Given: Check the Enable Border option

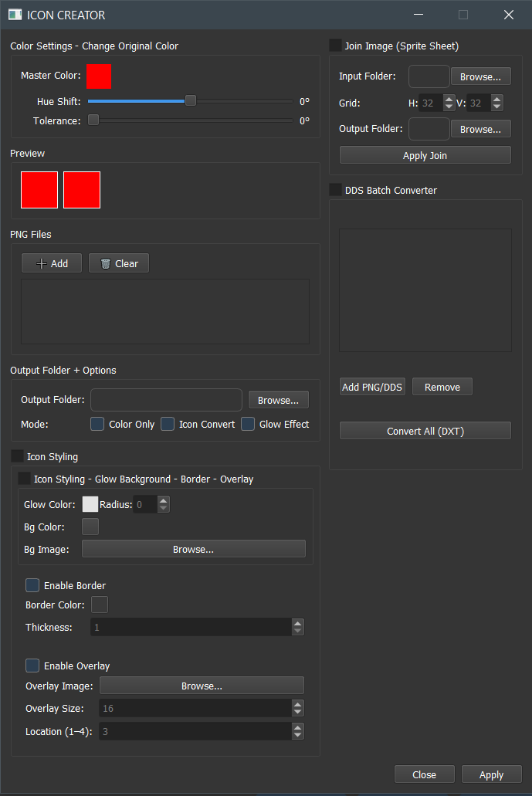Looking at the screenshot, I should (x=32, y=585).
